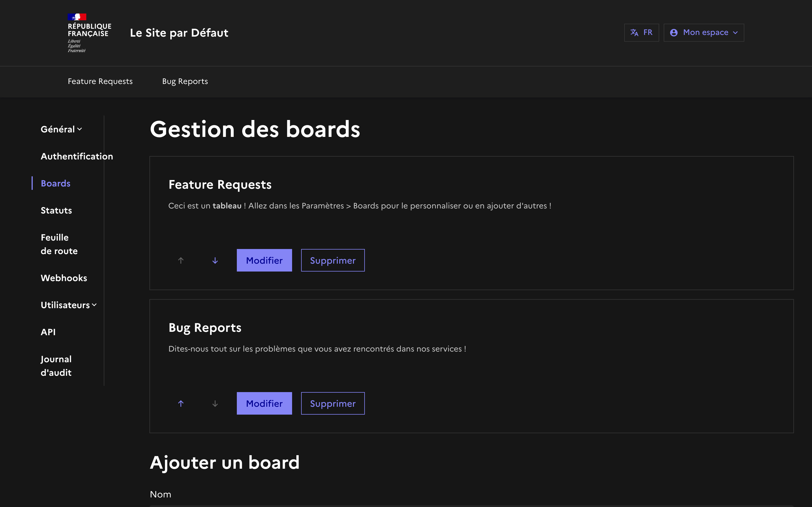
Task: Move Feature Requests board down arrow
Action: coord(215,261)
